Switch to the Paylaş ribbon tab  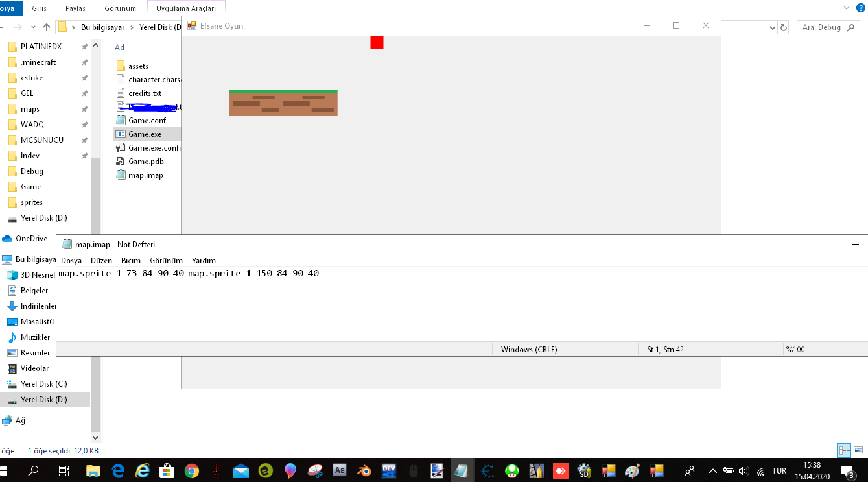75,8
